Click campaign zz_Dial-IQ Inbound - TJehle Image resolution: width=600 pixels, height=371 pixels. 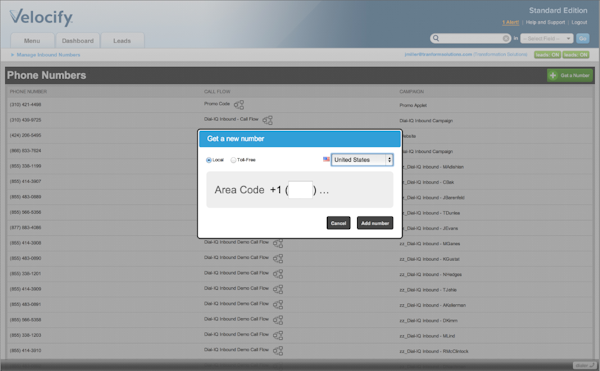click(428, 290)
